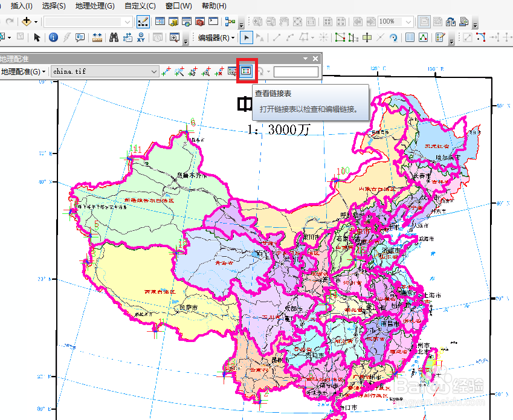
Task: Select the Identify tool
Action: [53, 37]
